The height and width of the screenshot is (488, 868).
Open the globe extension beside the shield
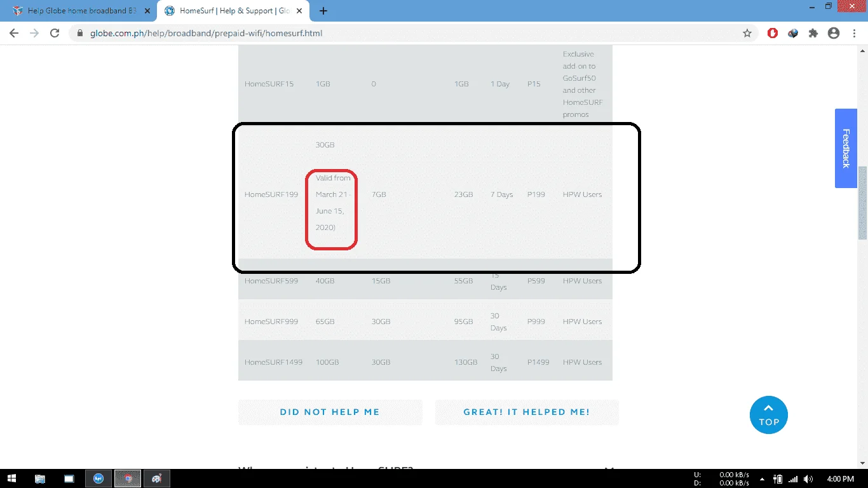click(x=793, y=33)
